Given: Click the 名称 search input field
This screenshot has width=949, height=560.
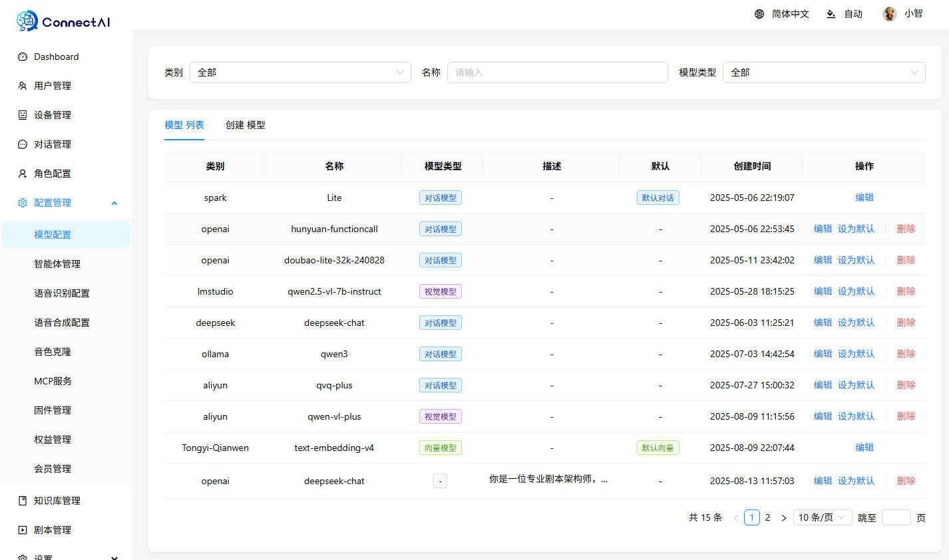Looking at the screenshot, I should click(x=558, y=72).
